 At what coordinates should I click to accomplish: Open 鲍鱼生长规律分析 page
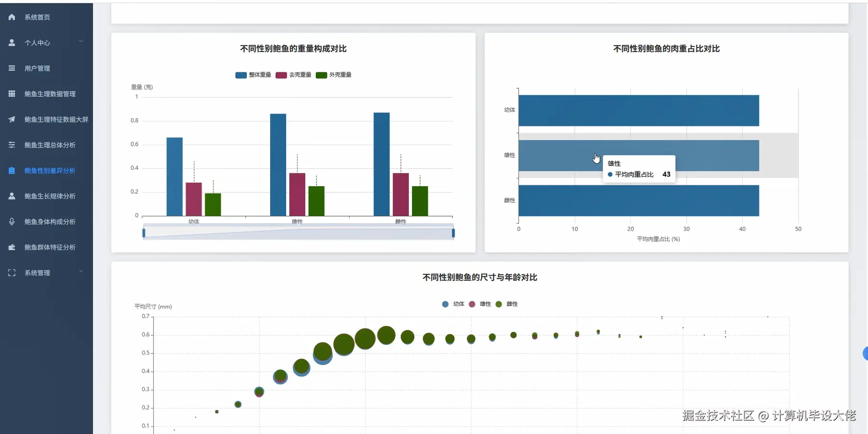click(46, 196)
